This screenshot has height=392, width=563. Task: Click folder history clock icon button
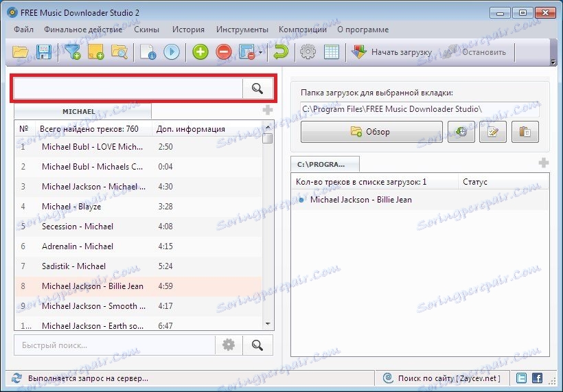461,132
